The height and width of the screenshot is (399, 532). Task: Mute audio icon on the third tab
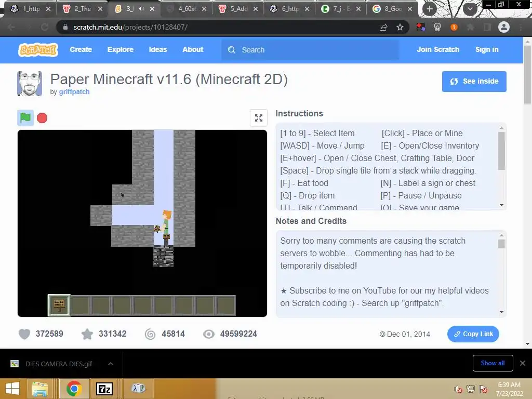pyautogui.click(x=141, y=9)
